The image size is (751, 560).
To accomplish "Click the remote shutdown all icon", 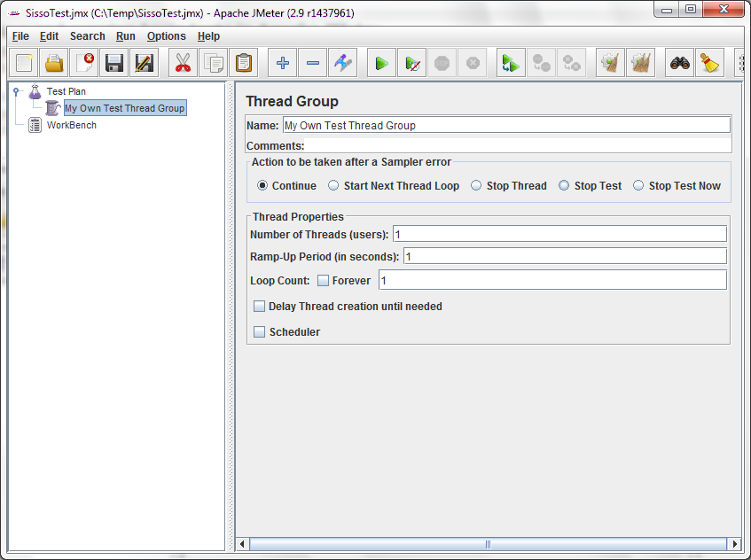I will tap(571, 63).
